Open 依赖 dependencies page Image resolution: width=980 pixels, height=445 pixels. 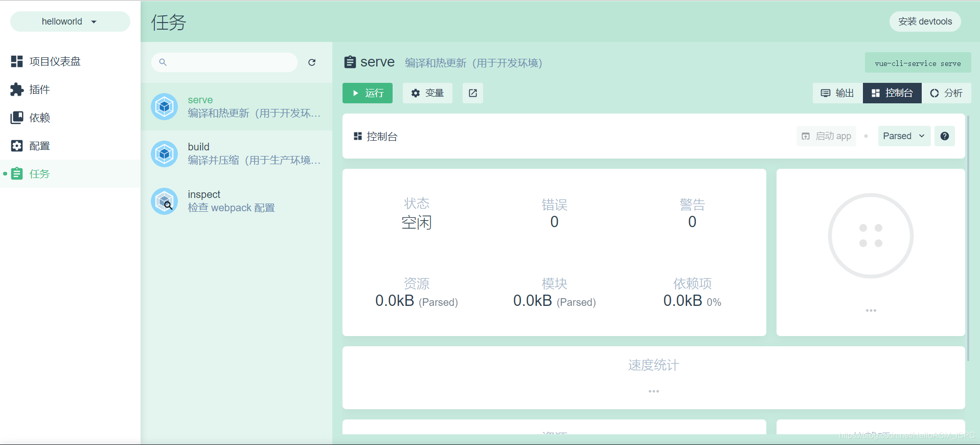pyautogui.click(x=70, y=118)
